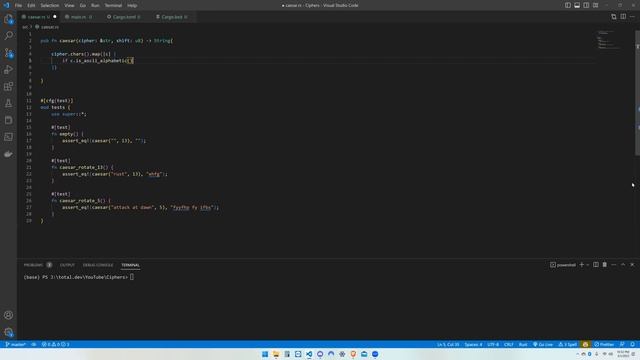Click the Prettier status bar item

coord(604,344)
